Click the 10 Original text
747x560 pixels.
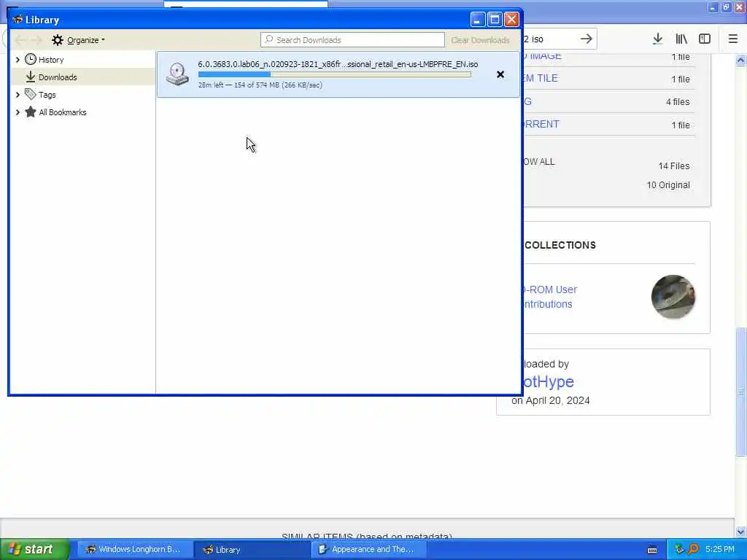pyautogui.click(x=668, y=184)
